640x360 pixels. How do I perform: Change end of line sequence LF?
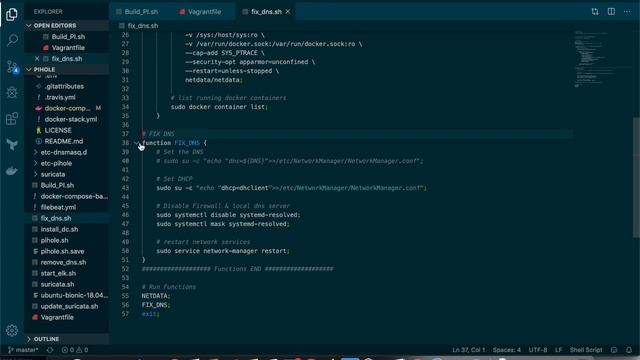(558, 350)
